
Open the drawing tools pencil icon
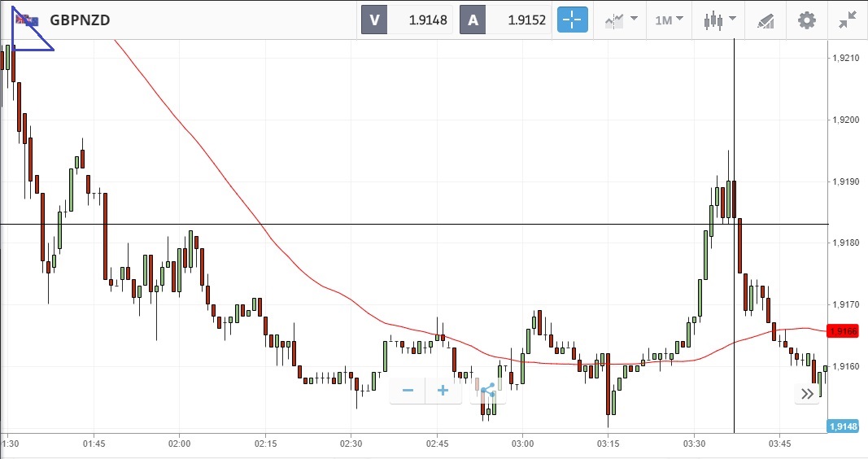click(x=765, y=20)
